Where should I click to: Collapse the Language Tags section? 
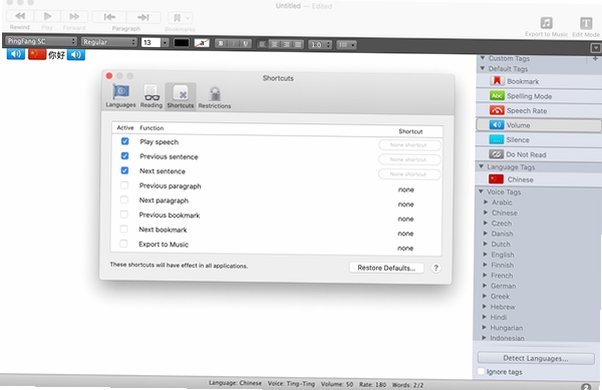[481, 166]
